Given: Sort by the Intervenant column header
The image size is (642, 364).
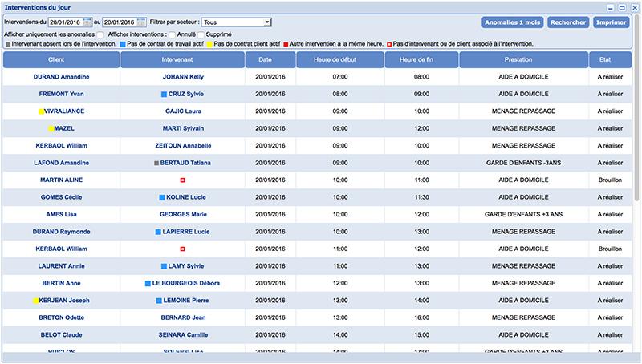Looking at the screenshot, I should pos(183,59).
